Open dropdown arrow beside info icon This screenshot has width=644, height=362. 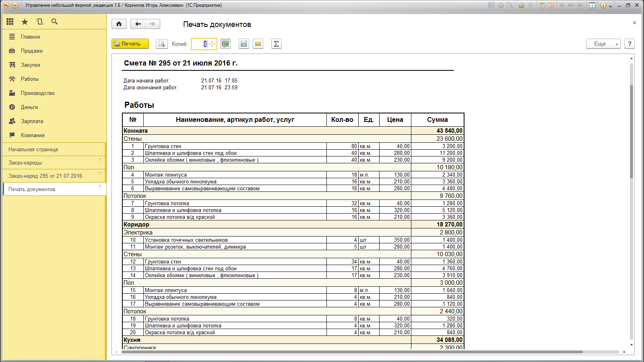(611, 6)
